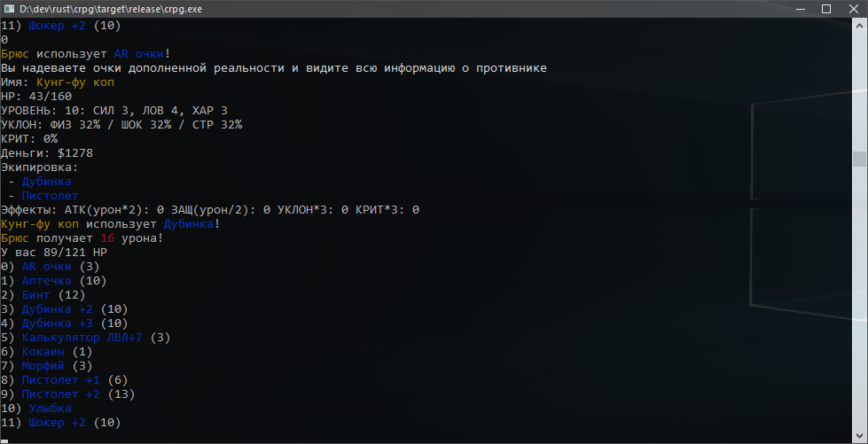Click the console app icon in title bar
This screenshot has height=444, width=868.
click(x=8, y=9)
